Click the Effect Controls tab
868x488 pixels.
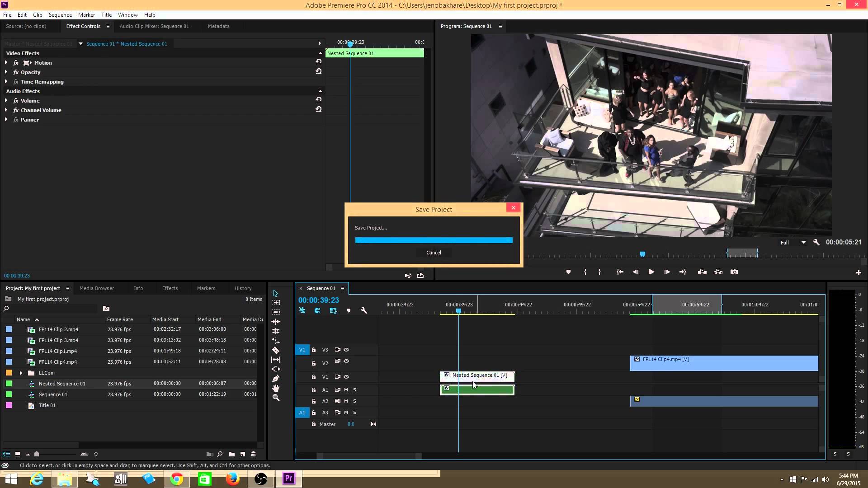83,26
